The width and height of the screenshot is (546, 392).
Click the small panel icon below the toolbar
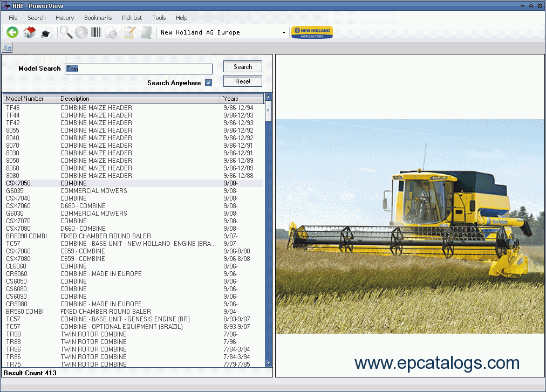pyautogui.click(x=7, y=47)
